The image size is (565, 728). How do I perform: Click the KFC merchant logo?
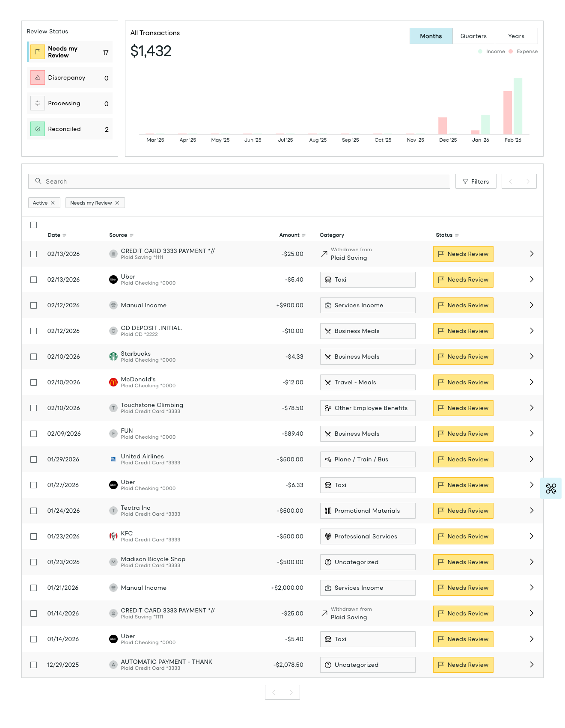[113, 536]
